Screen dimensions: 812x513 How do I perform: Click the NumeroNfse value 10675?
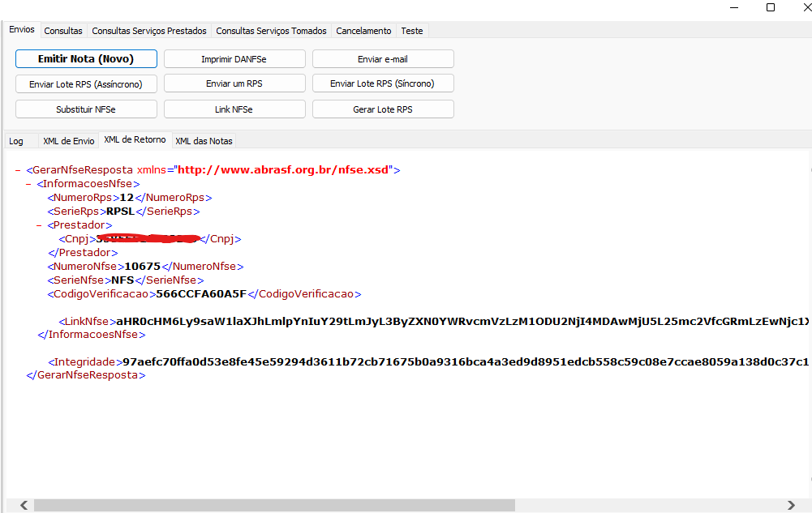pos(143,267)
